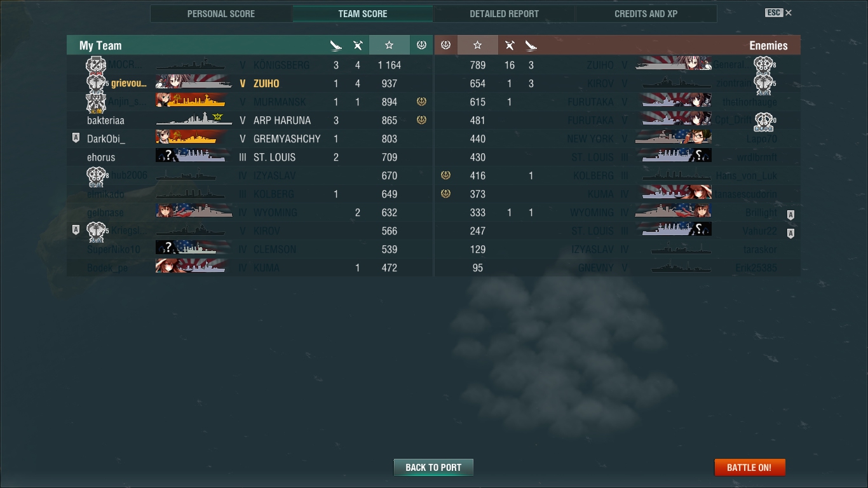The height and width of the screenshot is (488, 868).
Task: Open the Personal Score tab
Action: click(x=221, y=13)
